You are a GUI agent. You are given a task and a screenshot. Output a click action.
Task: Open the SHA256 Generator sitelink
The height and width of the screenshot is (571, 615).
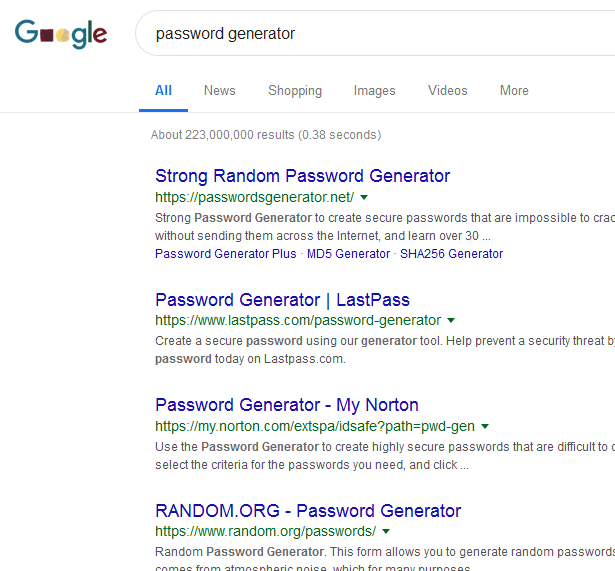coord(451,254)
